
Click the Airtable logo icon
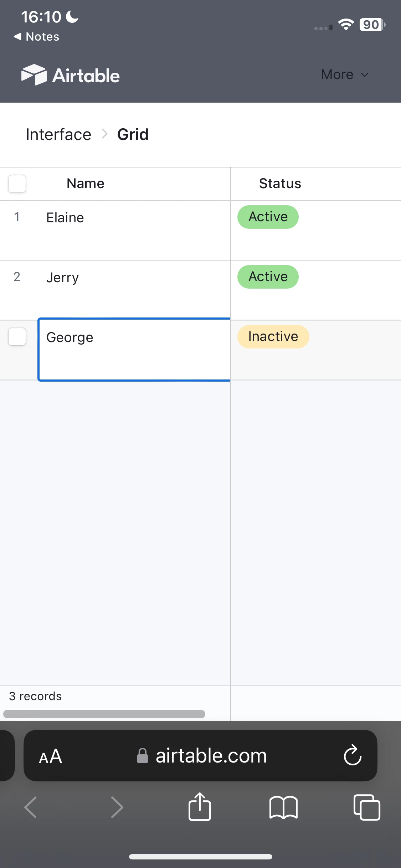[34, 75]
